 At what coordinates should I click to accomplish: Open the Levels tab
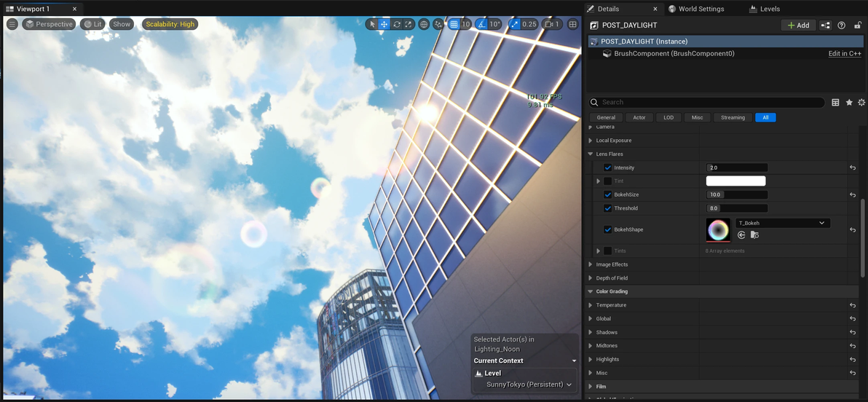pyautogui.click(x=765, y=9)
